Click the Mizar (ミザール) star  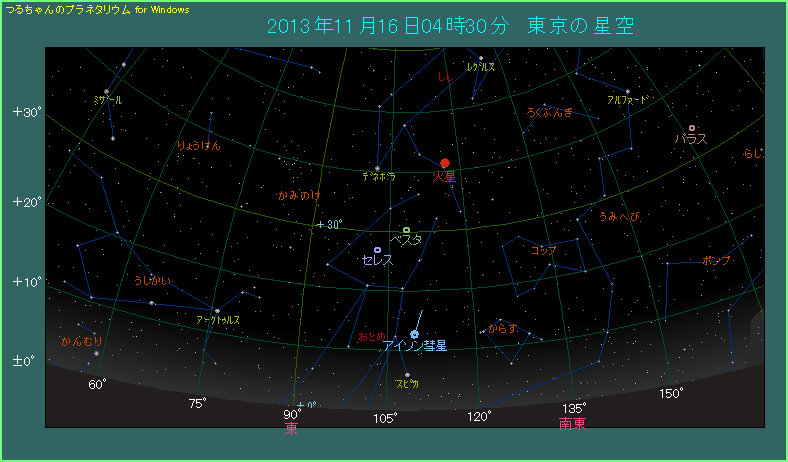[x=107, y=92]
